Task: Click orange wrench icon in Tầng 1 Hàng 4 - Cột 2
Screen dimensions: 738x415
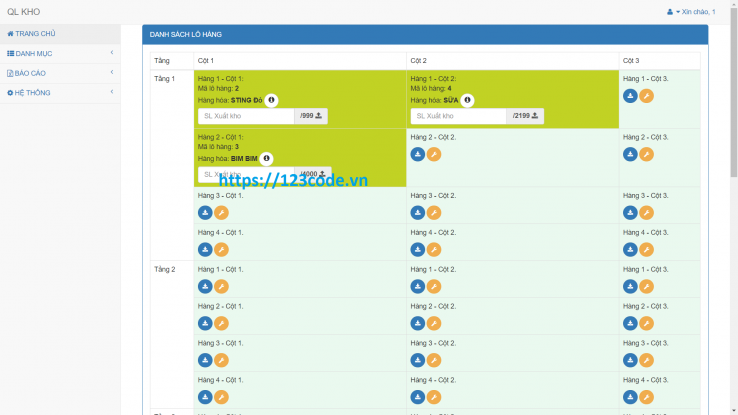Action: point(433,250)
